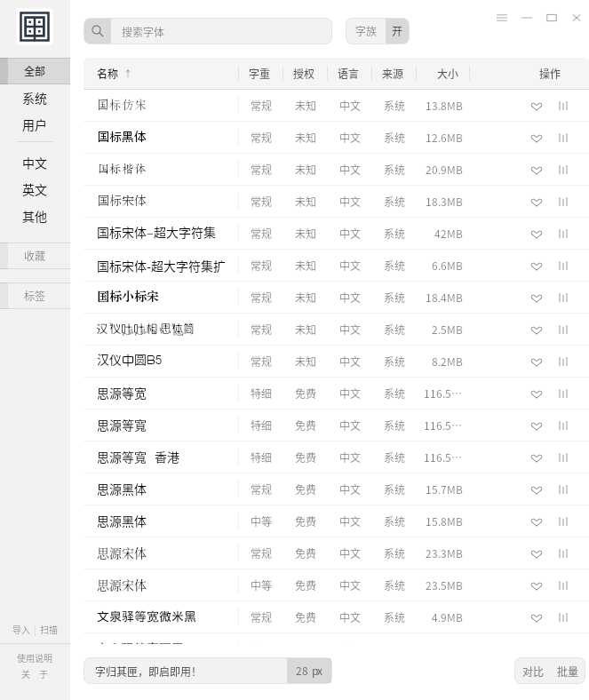Add 国标仿宋 to compare list
The image size is (589, 700).
pos(563,107)
